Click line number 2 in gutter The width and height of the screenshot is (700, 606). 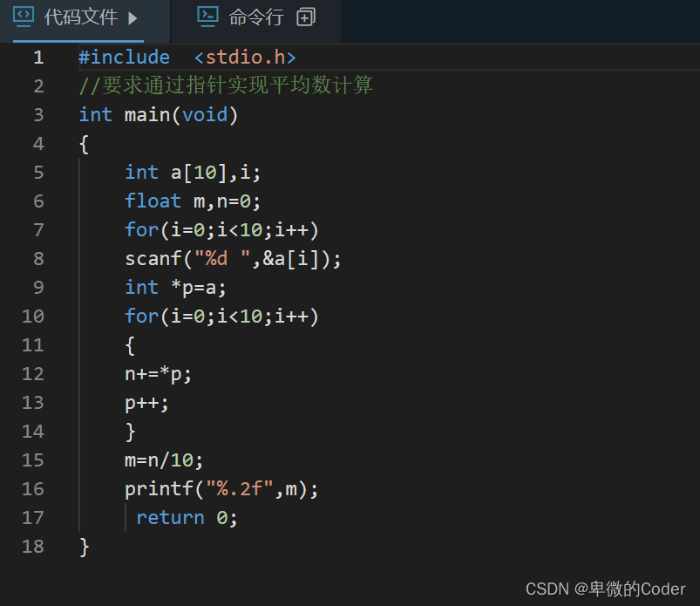[39, 86]
